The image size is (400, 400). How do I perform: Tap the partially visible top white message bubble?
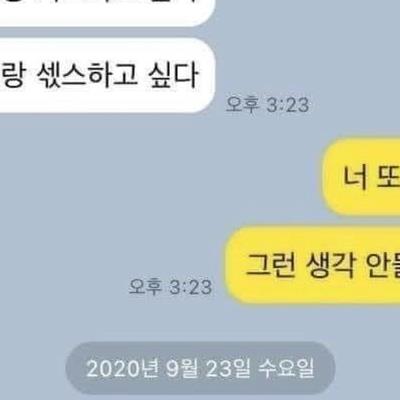coord(107,13)
